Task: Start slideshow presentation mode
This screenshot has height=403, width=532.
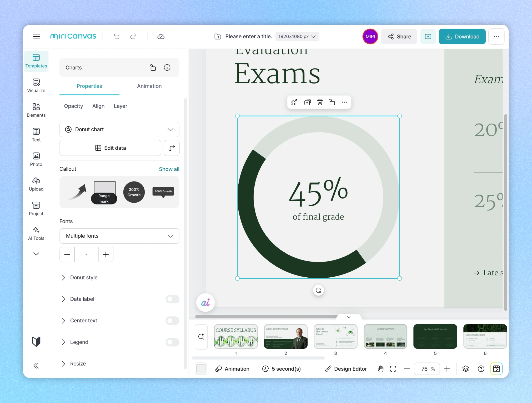Action: coord(428,36)
